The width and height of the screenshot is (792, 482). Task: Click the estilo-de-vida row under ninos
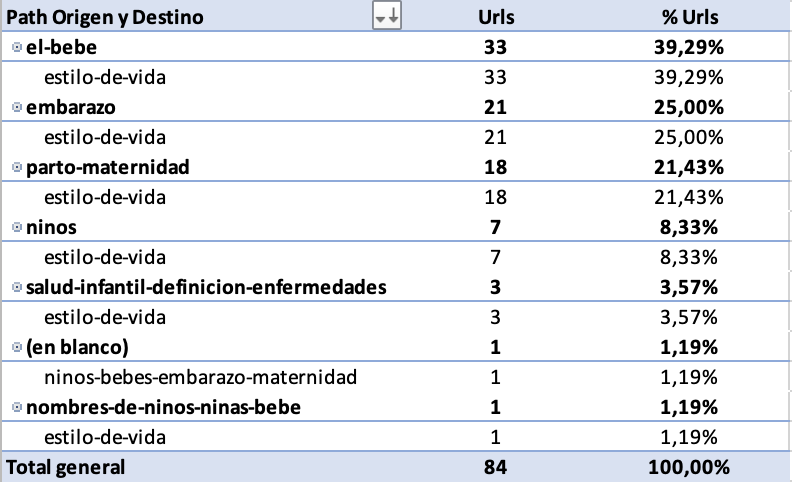pos(105,258)
